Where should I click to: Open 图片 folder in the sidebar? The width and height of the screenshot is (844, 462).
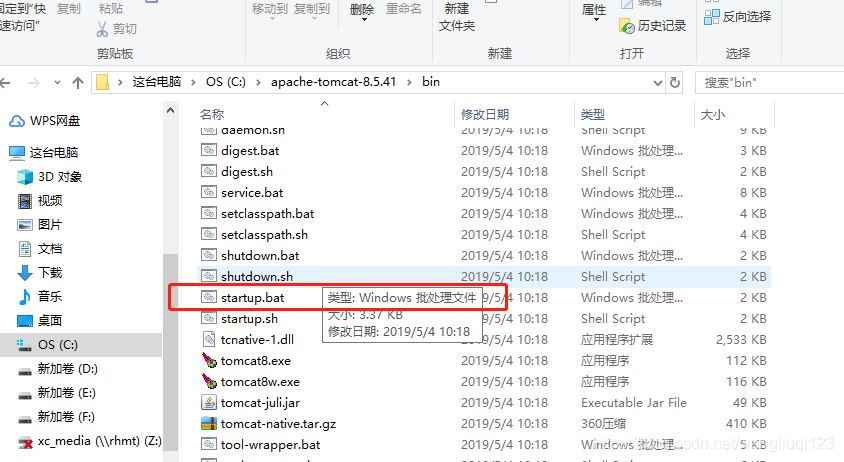(40, 225)
